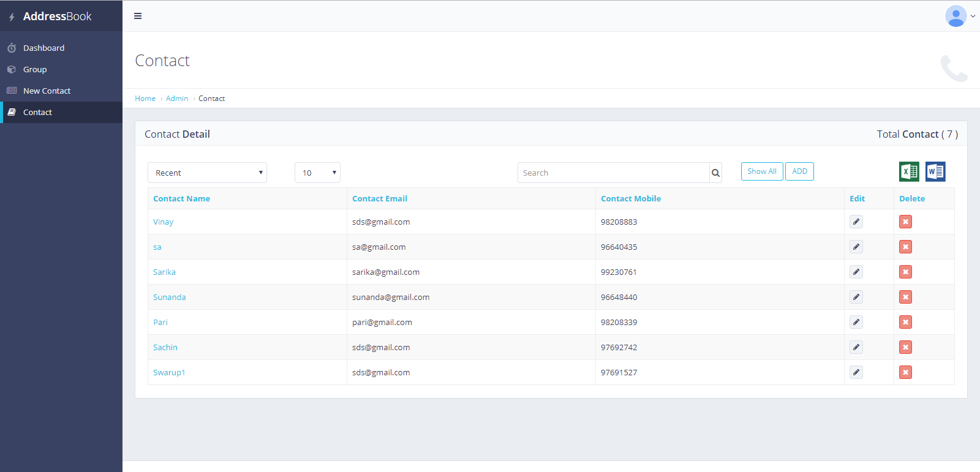Focus the Search input field
This screenshot has width=980, height=472.
(x=613, y=173)
